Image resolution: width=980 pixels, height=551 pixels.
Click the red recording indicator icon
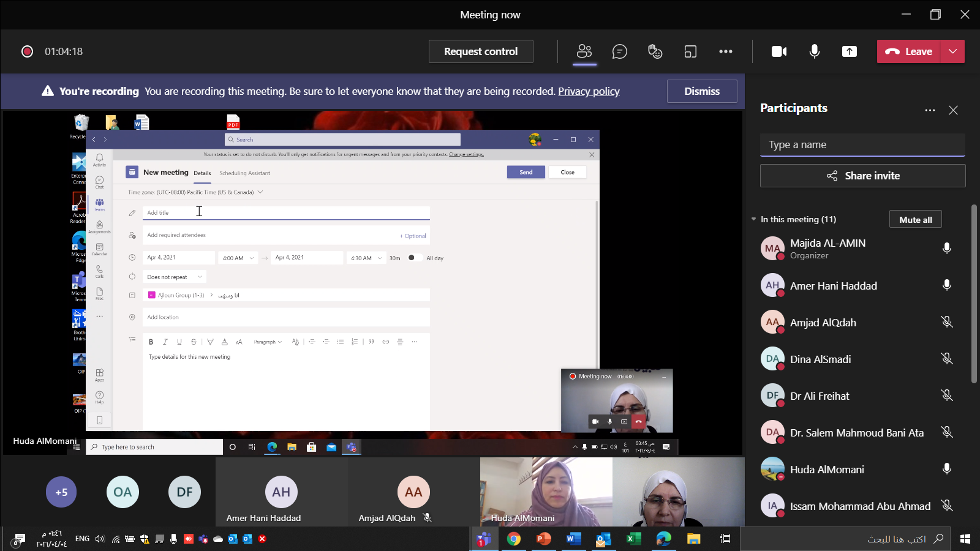27,51
